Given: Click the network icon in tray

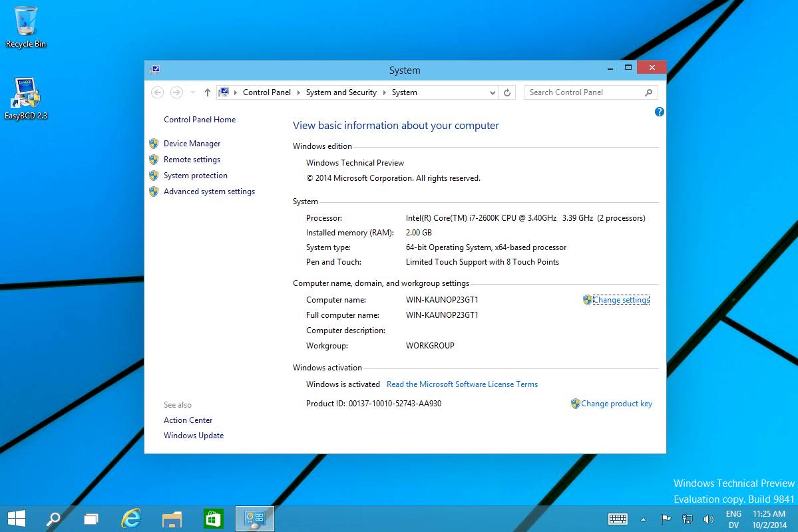Looking at the screenshot, I should [x=687, y=519].
